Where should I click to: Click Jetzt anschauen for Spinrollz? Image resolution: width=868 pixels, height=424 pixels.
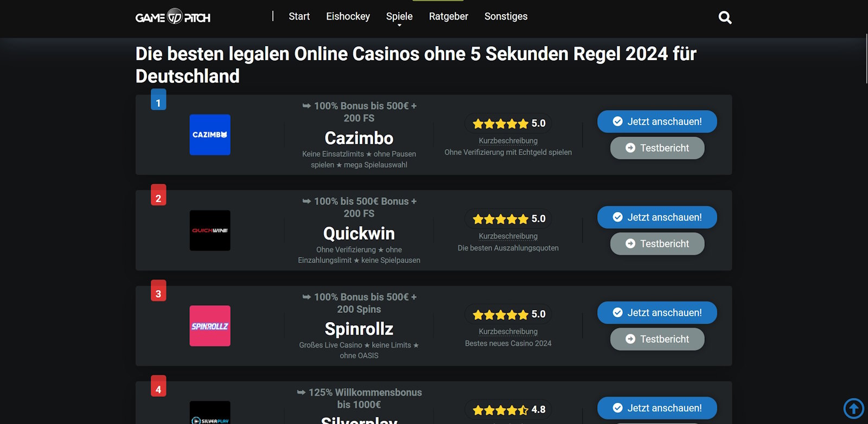657,313
